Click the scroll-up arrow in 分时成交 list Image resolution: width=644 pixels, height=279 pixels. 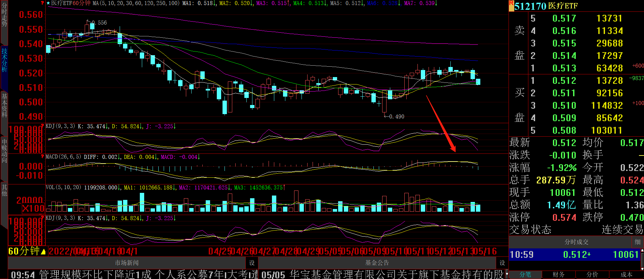[x=642, y=250]
